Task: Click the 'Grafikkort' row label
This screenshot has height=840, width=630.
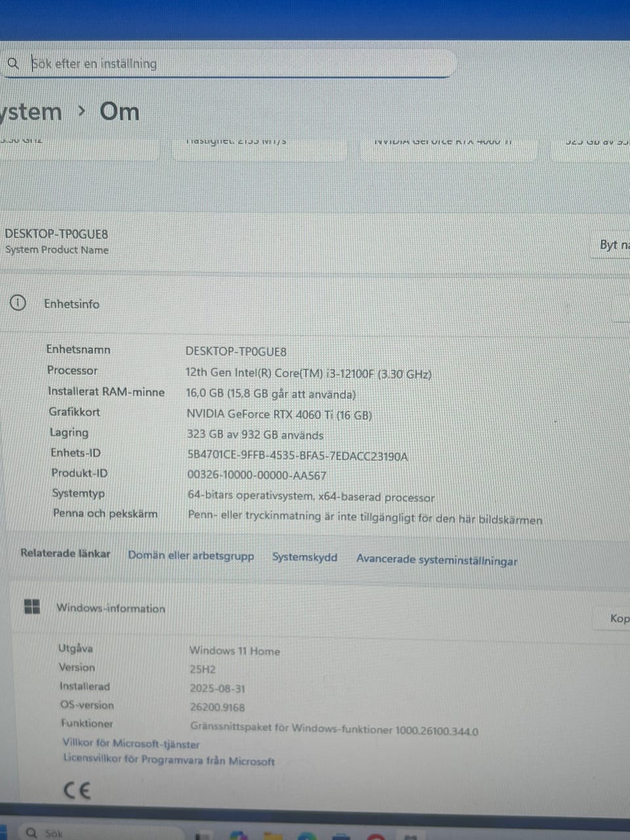Action: coord(74,411)
